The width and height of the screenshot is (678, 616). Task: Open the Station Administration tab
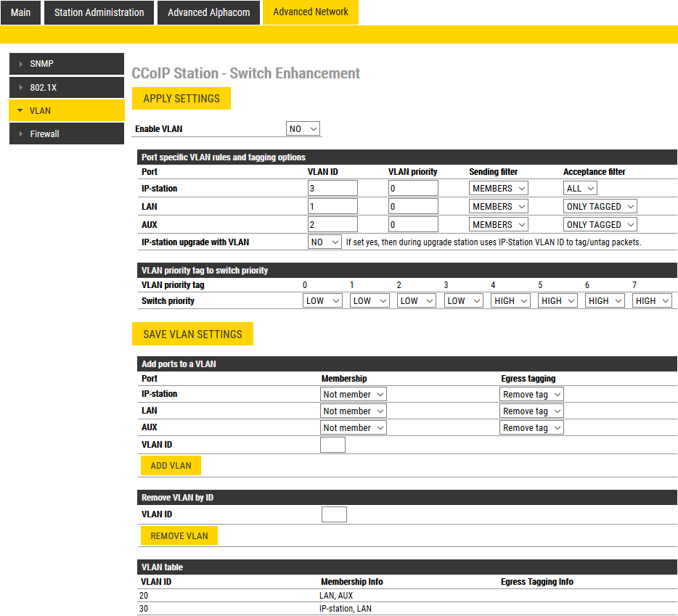tap(99, 12)
